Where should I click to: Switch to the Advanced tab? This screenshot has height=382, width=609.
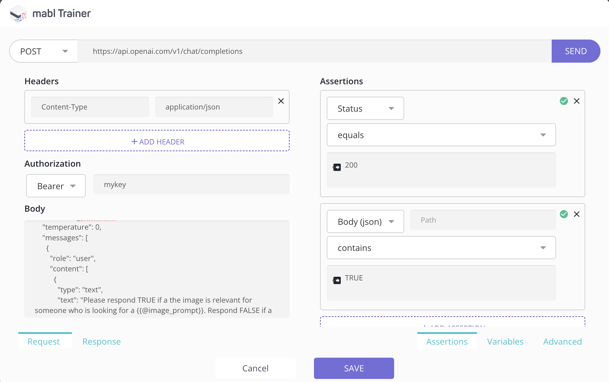pos(562,342)
